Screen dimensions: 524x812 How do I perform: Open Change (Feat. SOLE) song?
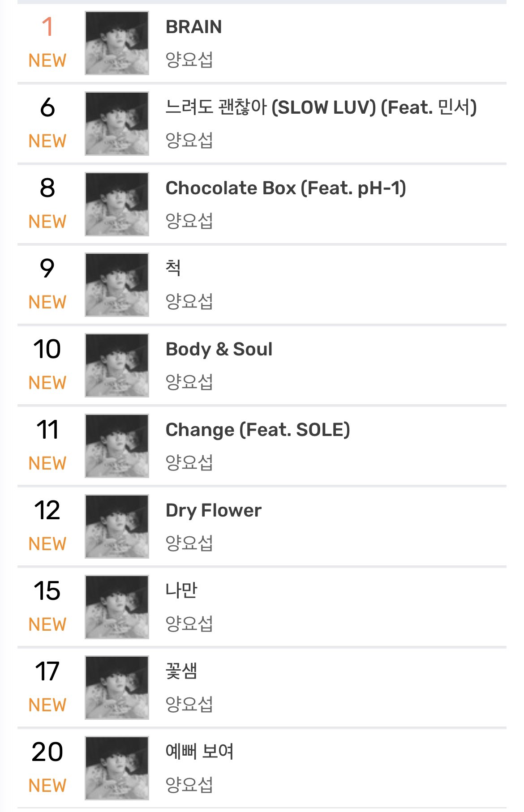[x=258, y=430]
